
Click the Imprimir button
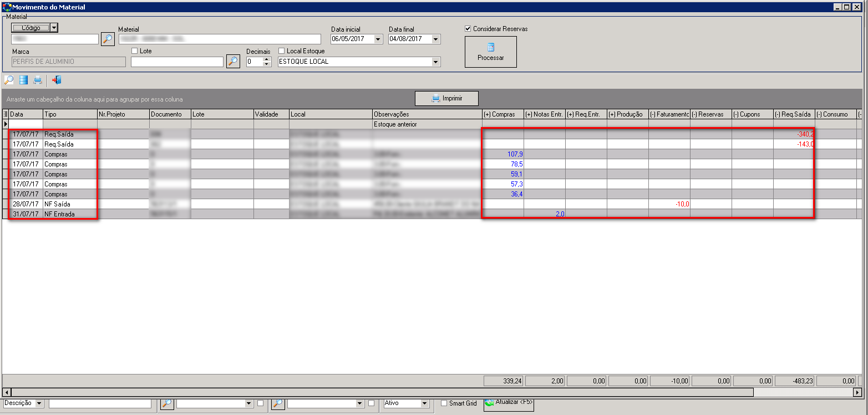[x=446, y=99]
